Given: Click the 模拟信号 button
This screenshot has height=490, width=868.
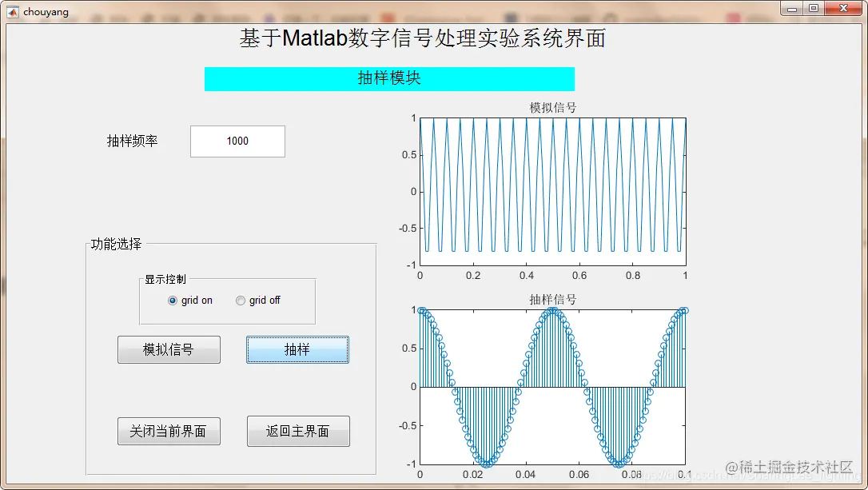Looking at the screenshot, I should pyautogui.click(x=169, y=350).
